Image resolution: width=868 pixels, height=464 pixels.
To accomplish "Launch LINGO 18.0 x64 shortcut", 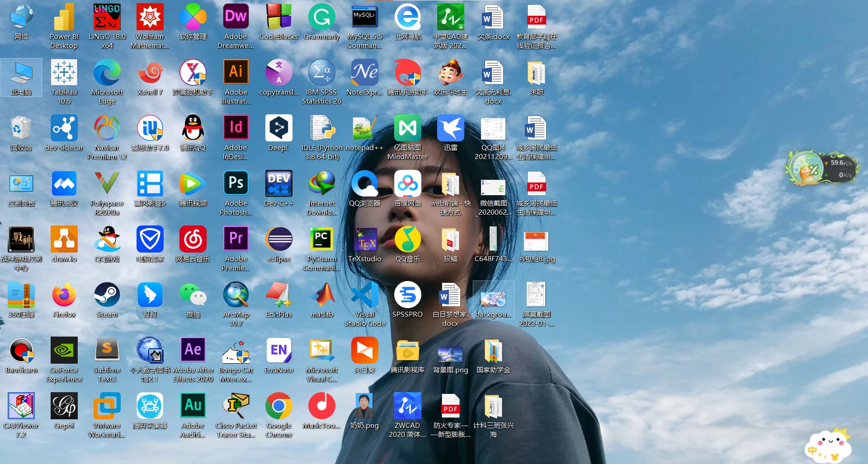I will pos(107,17).
